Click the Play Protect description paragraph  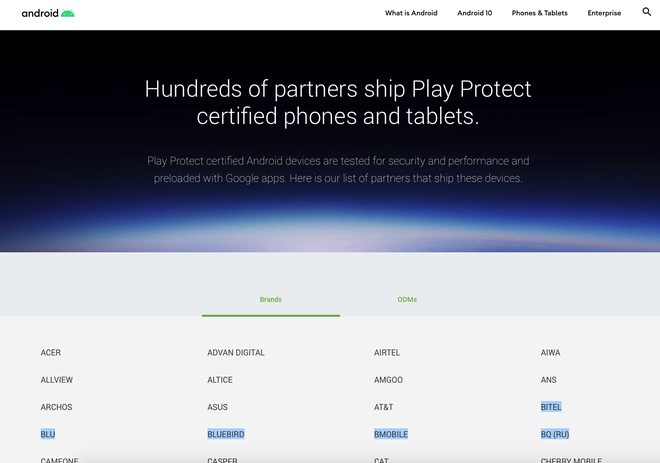click(x=338, y=170)
